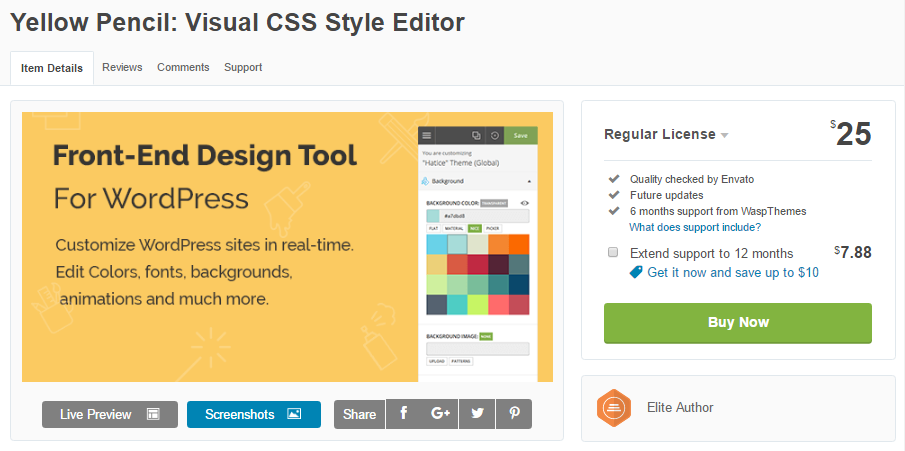Select the Flat palette tab in the preview

[433, 229]
